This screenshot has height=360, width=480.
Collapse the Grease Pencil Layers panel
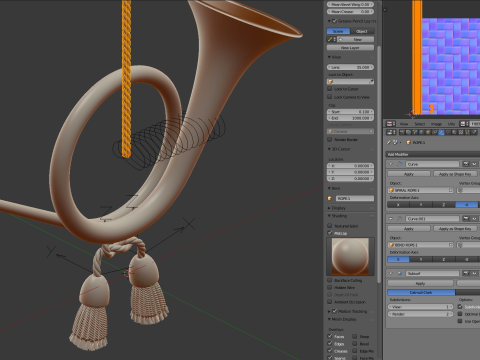(329, 21)
